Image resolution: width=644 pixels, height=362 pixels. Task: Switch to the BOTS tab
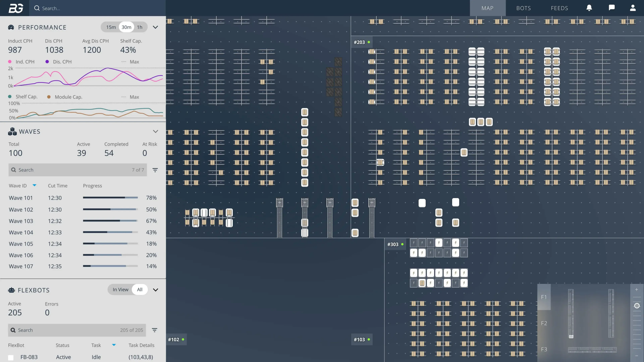pos(523,8)
